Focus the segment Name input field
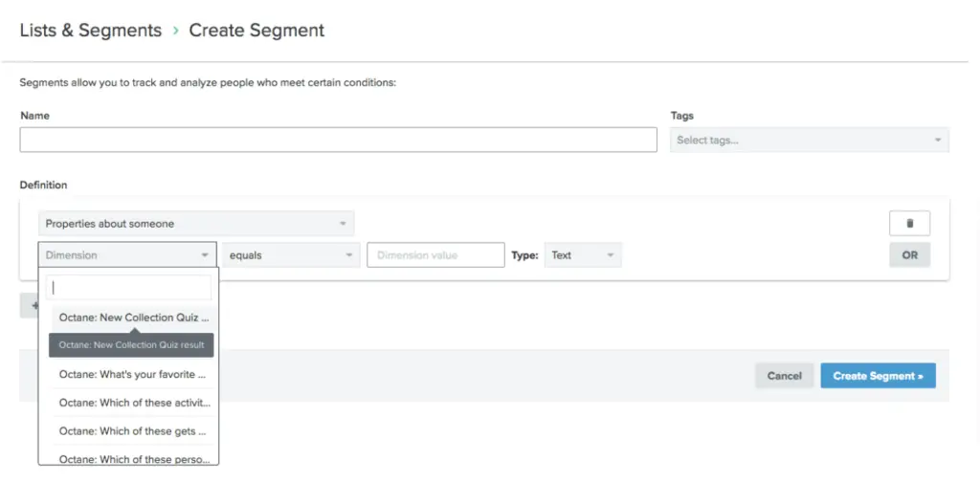 coord(338,140)
